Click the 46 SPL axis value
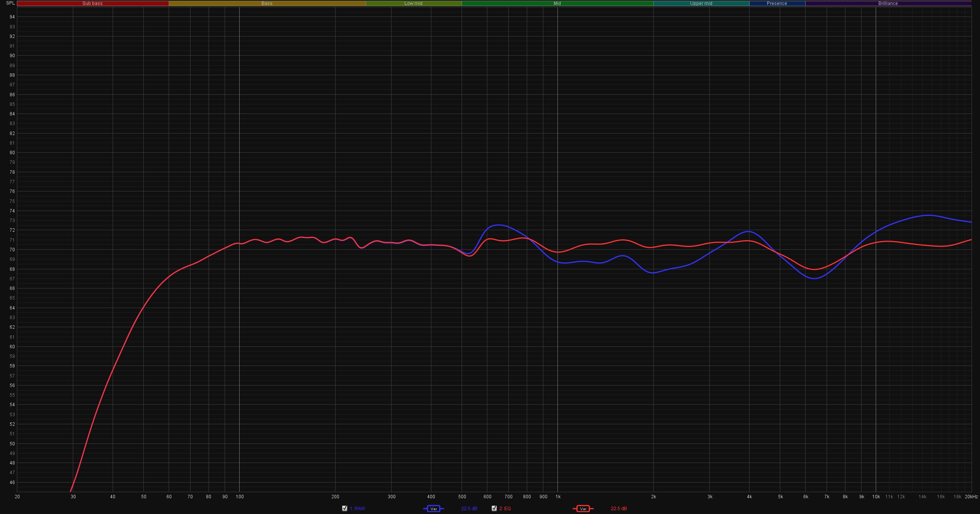 tap(12, 483)
